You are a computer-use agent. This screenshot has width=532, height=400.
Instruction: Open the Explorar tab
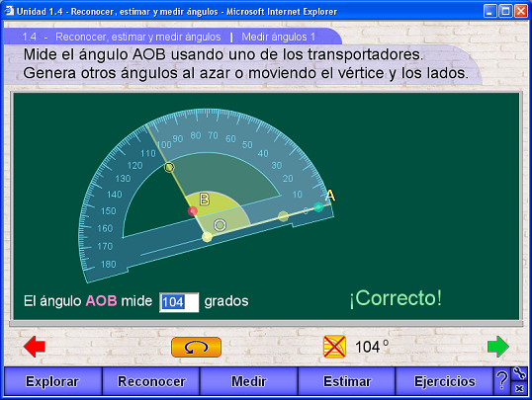click(x=52, y=381)
